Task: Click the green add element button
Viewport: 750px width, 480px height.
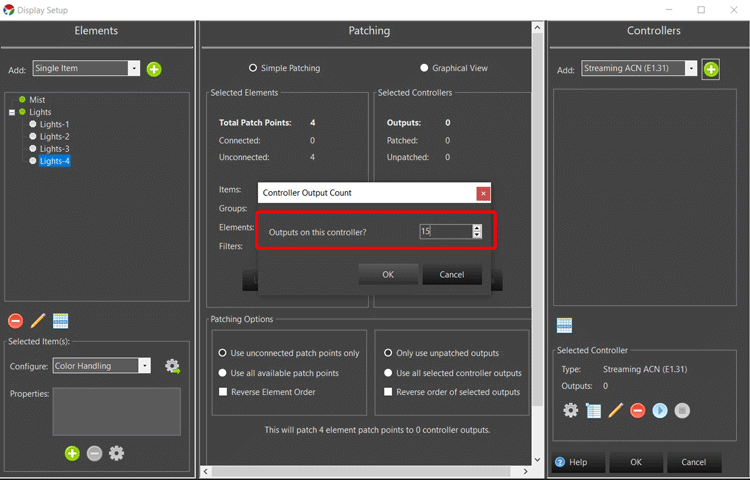Action: click(154, 69)
